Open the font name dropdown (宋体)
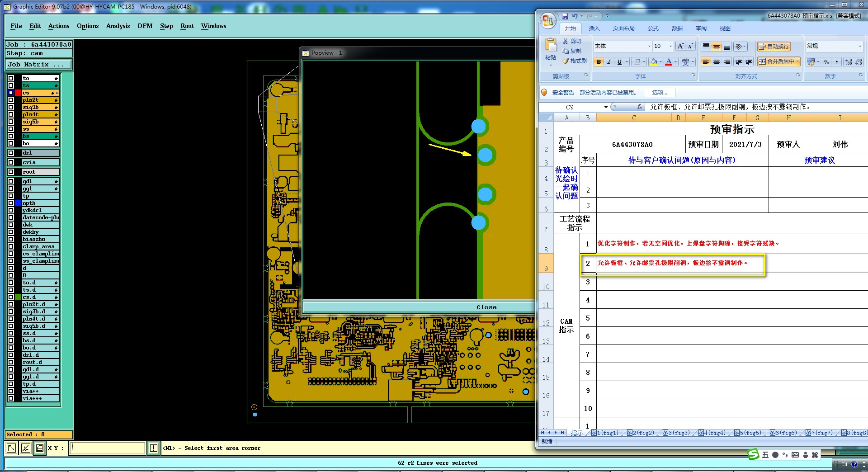Viewport: 868px width, 472px height. pyautogui.click(x=649, y=46)
